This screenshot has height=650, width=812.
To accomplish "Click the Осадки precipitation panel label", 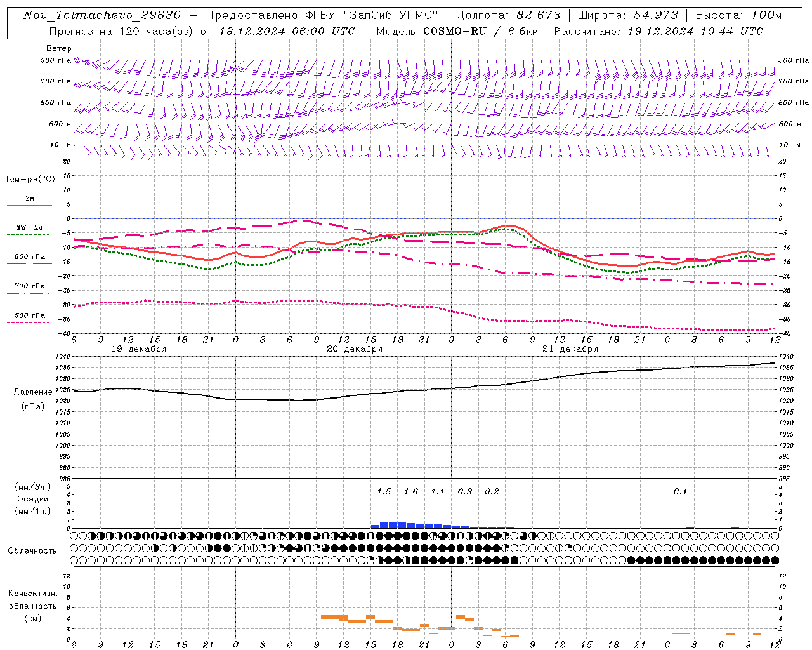I will 32,499.
